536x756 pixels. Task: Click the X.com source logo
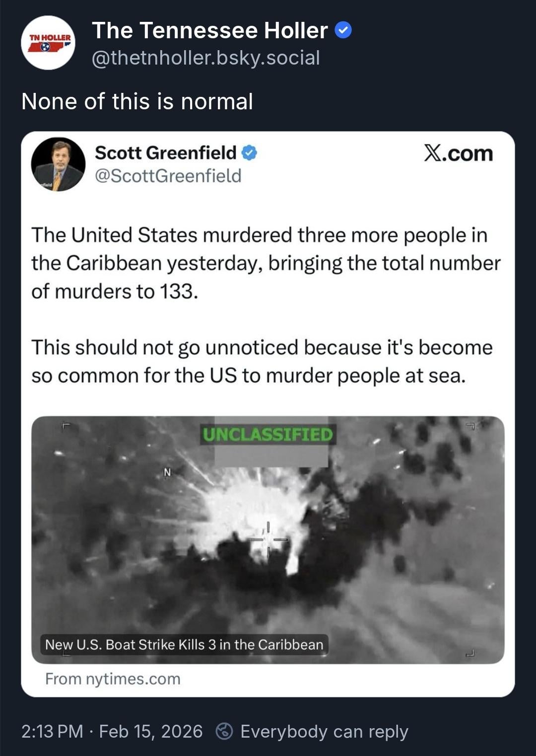point(458,153)
